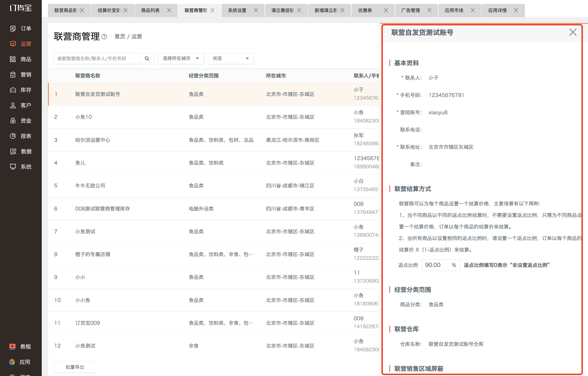Expand the 选择所在城市 dropdown
The height and width of the screenshot is (376, 588).
tap(181, 58)
